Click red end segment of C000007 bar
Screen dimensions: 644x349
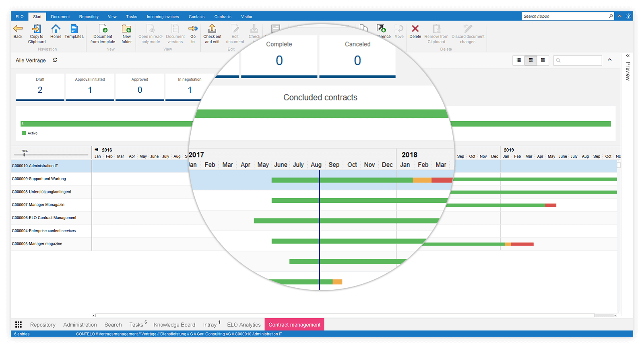click(551, 205)
